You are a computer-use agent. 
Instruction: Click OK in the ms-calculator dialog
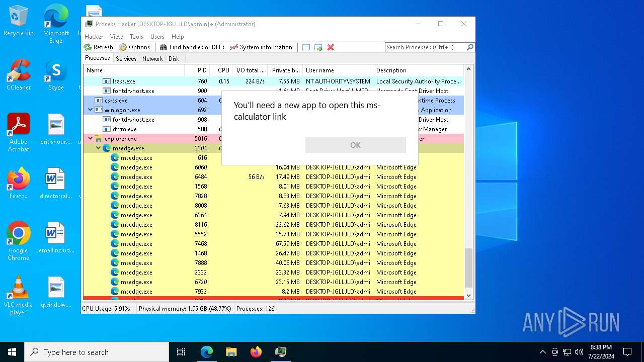coord(355,145)
